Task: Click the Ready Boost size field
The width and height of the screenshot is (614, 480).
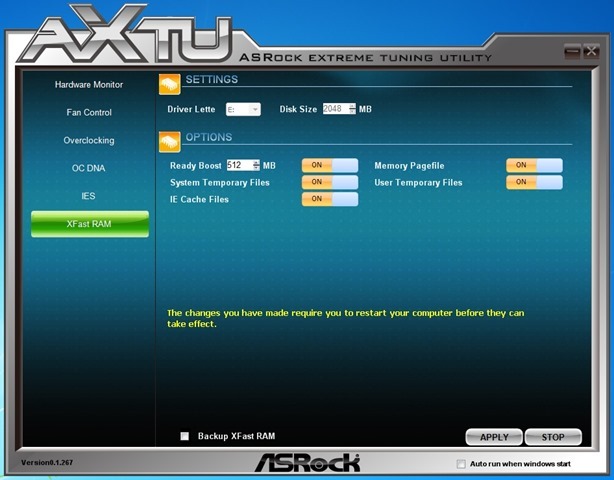Action: coord(240,165)
